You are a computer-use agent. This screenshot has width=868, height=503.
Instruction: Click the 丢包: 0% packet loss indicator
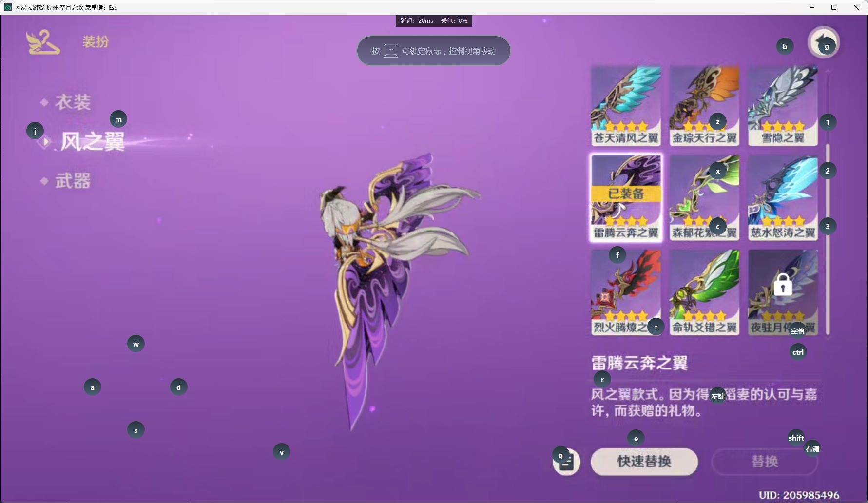(454, 21)
